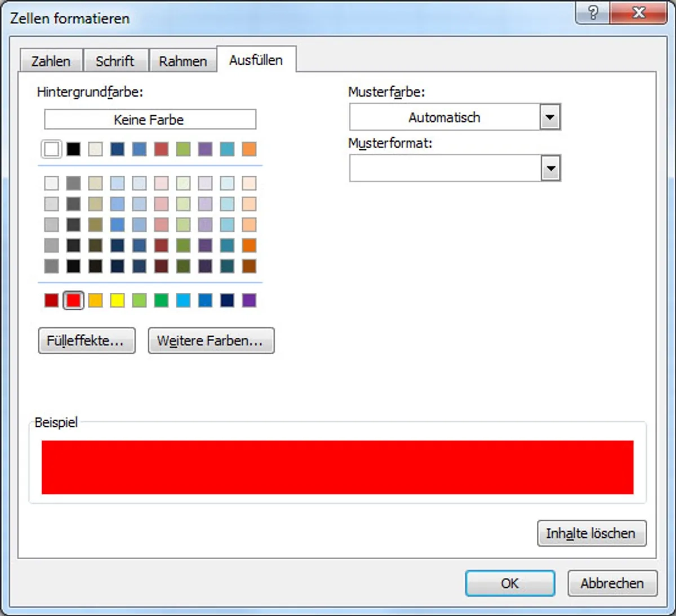
Task: Select the violet standard color swatch
Action: coord(249,300)
